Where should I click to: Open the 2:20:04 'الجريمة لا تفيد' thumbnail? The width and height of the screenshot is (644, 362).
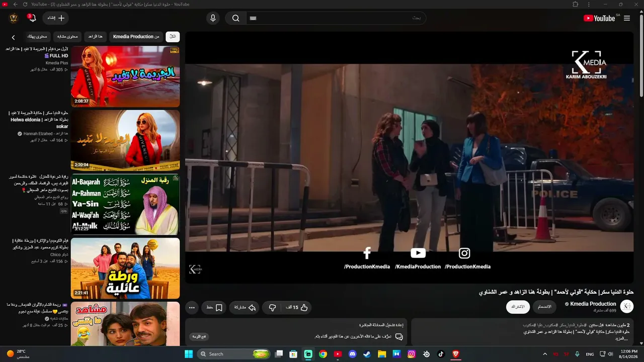click(x=125, y=140)
